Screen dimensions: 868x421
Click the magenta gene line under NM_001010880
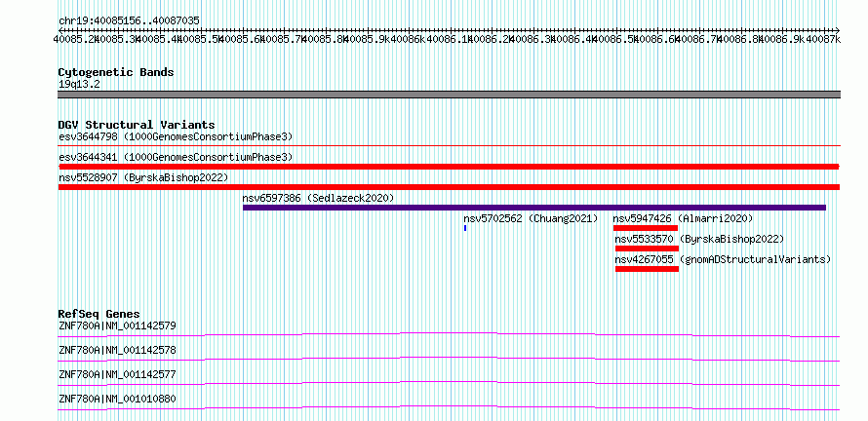point(449,407)
